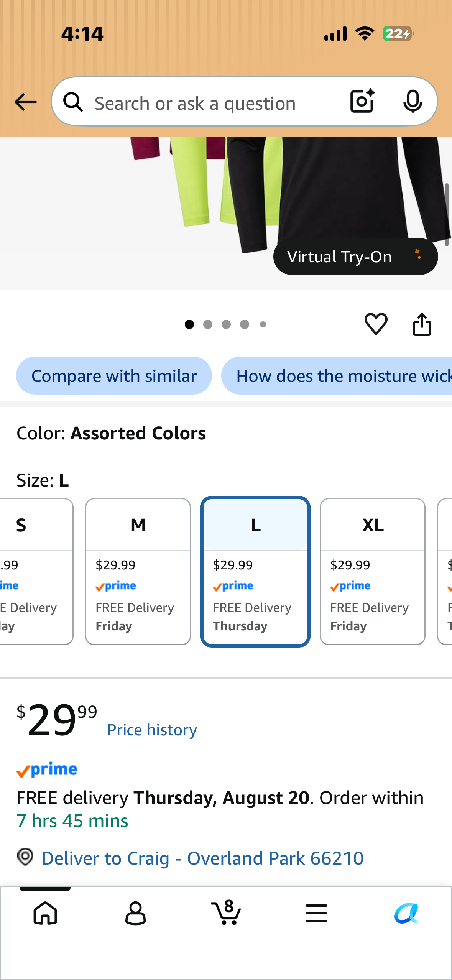
Task: Tap the back arrow icon
Action: 25,102
